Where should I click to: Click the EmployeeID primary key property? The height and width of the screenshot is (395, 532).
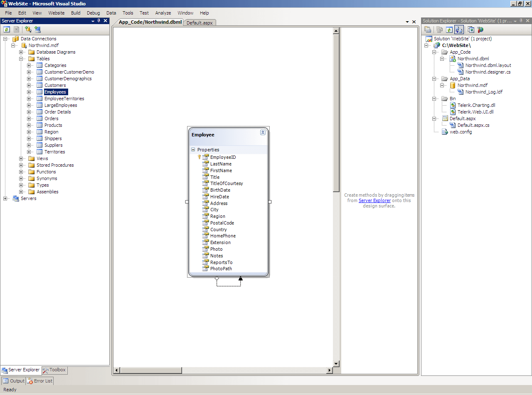tap(223, 157)
